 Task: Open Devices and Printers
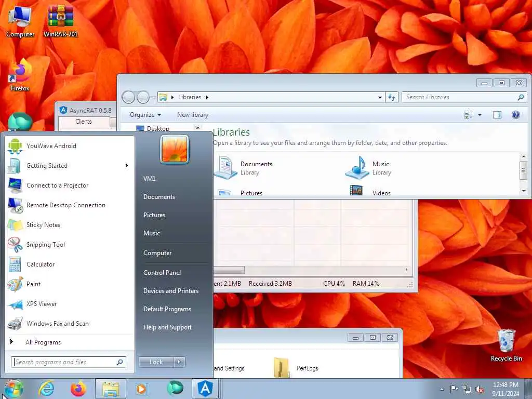pos(171,291)
